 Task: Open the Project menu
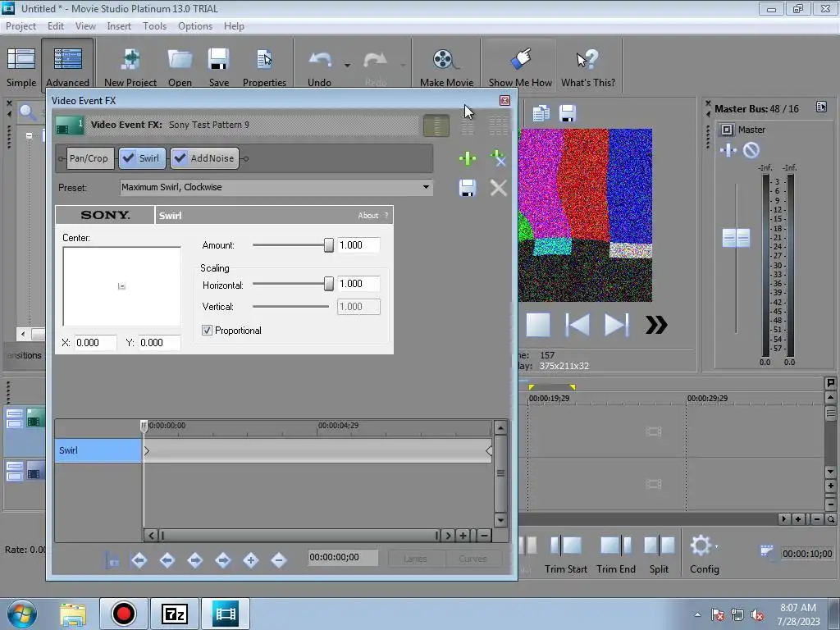(21, 26)
